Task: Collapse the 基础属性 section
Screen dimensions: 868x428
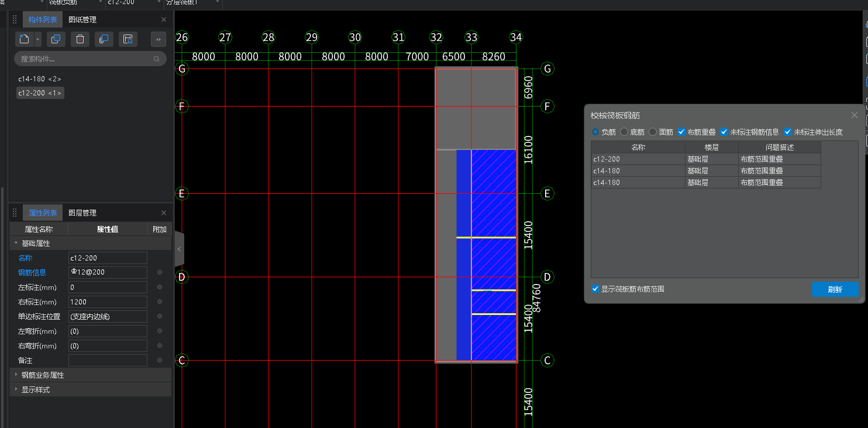Action: click(16, 243)
